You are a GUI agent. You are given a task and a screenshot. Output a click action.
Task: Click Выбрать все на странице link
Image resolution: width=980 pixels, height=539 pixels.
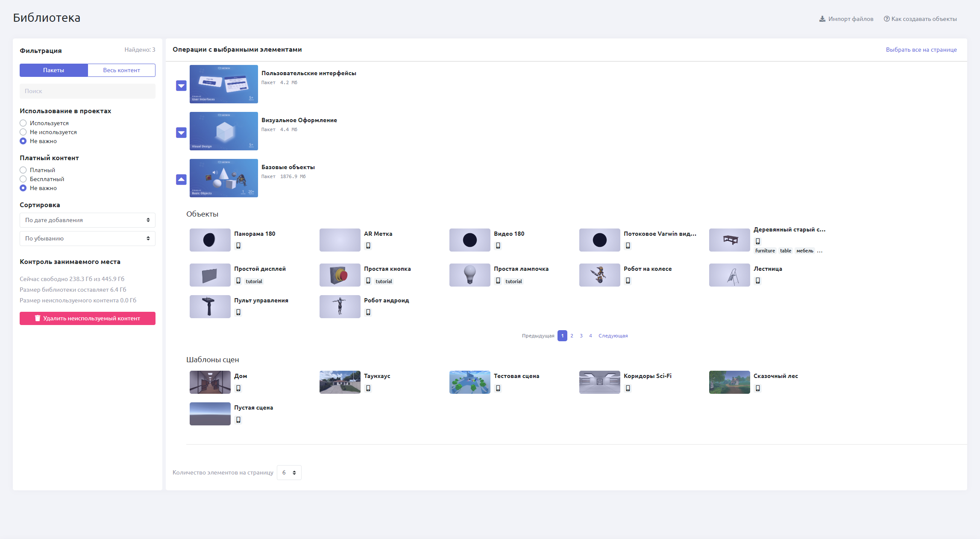(x=921, y=50)
